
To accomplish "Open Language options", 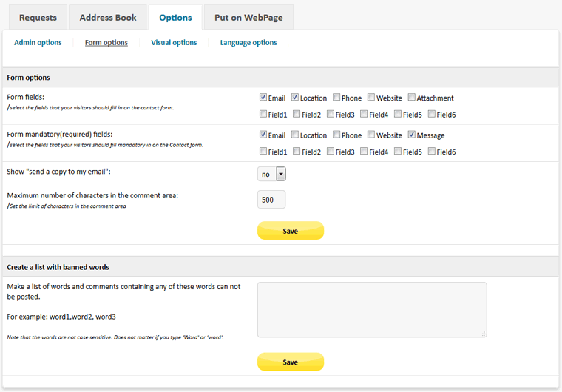I will pos(248,42).
